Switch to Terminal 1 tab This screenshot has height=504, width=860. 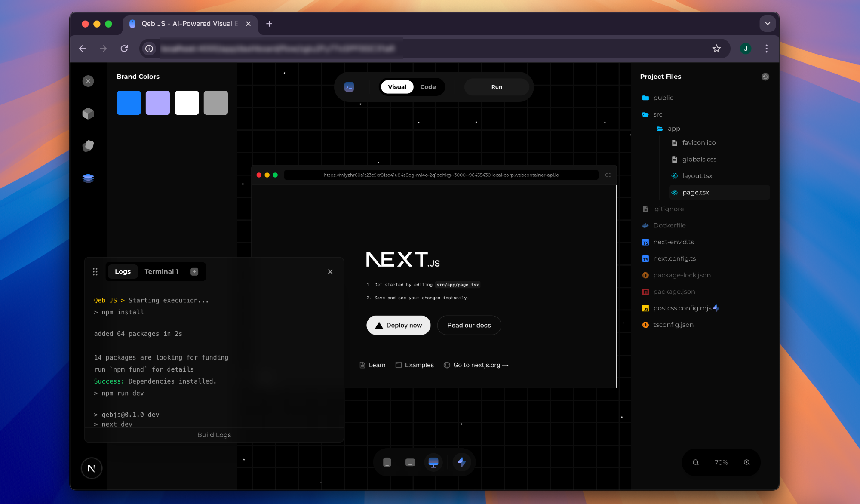coord(161,272)
